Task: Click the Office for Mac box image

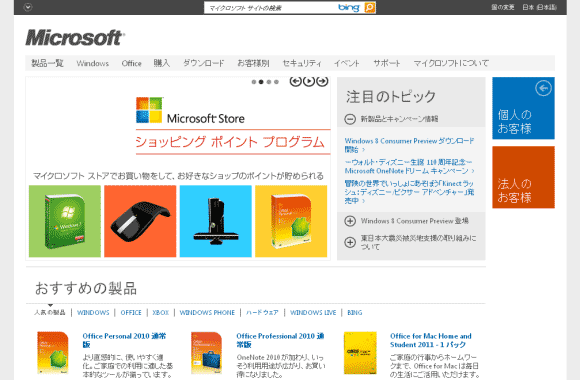Action: (360, 353)
